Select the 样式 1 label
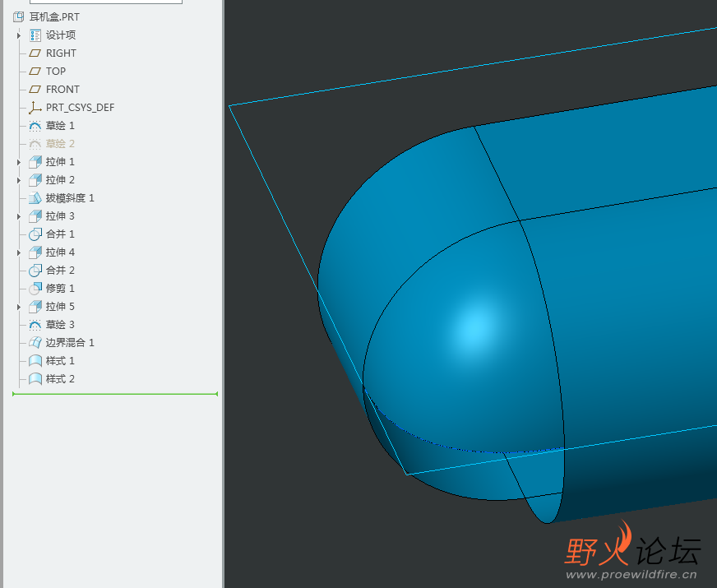Screen dimensions: 717x588 pyautogui.click(x=60, y=361)
